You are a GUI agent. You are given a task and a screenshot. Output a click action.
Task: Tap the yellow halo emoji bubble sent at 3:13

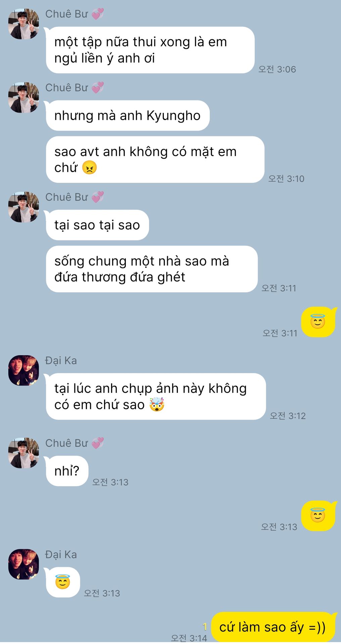(x=318, y=516)
